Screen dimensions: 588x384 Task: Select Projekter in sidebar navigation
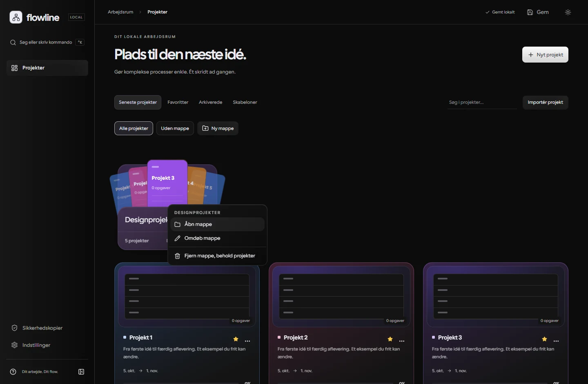47,68
